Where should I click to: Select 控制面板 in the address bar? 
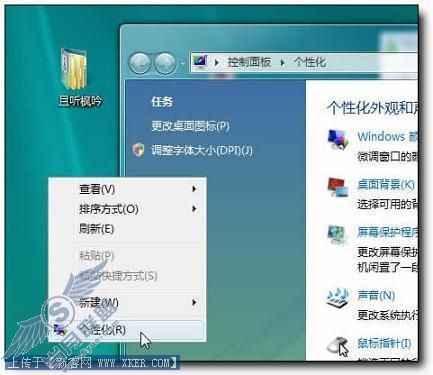(x=249, y=62)
